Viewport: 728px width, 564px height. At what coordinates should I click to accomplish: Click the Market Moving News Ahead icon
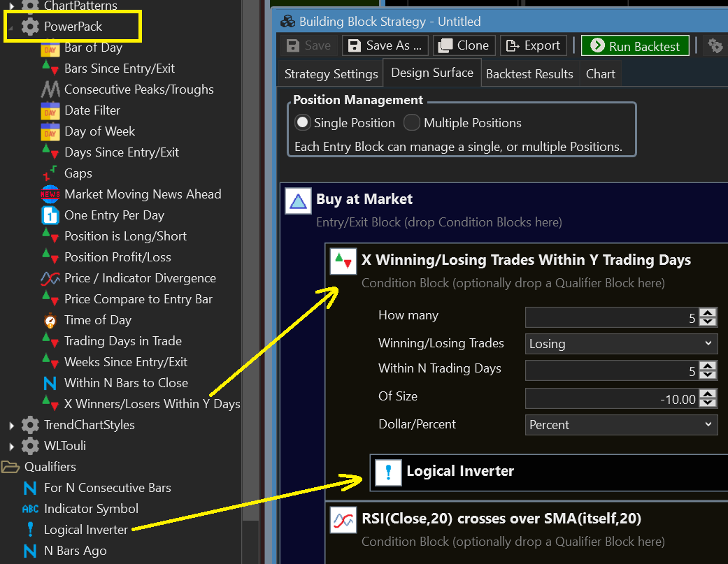[x=50, y=194]
